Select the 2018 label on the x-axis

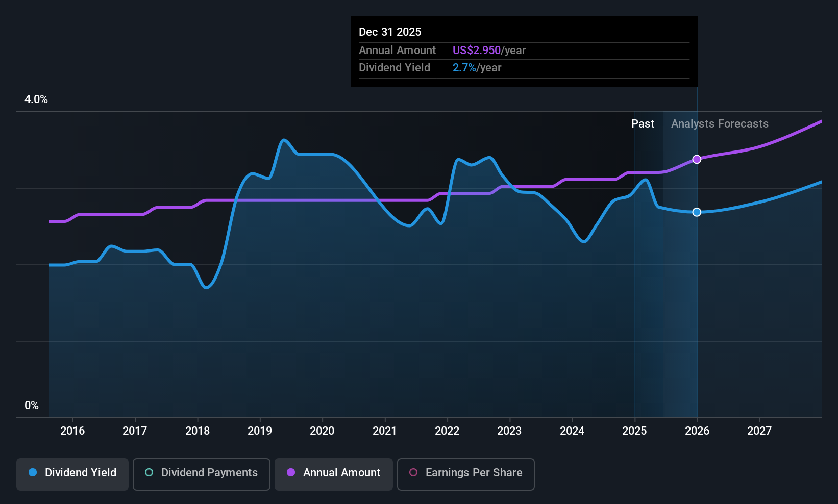click(x=198, y=431)
